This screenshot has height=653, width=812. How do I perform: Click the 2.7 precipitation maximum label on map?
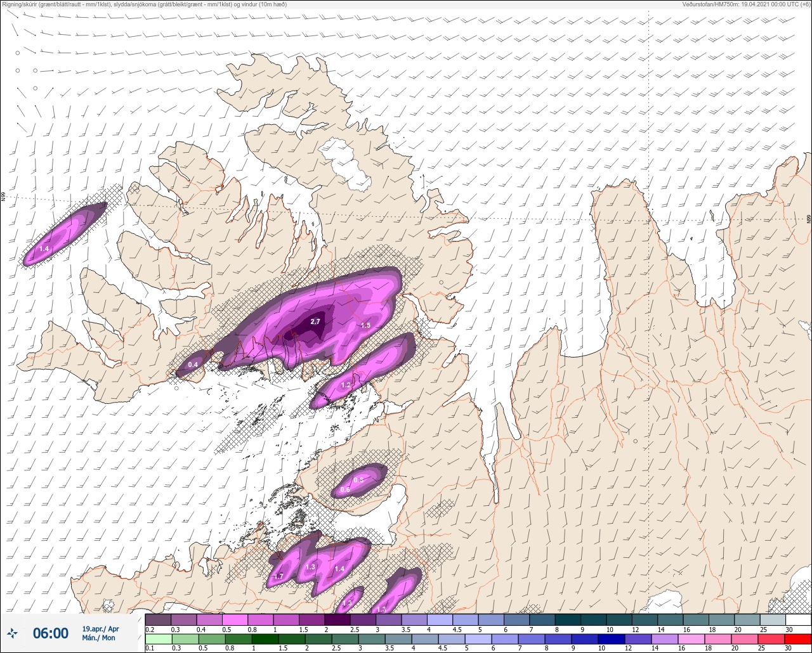pos(315,322)
